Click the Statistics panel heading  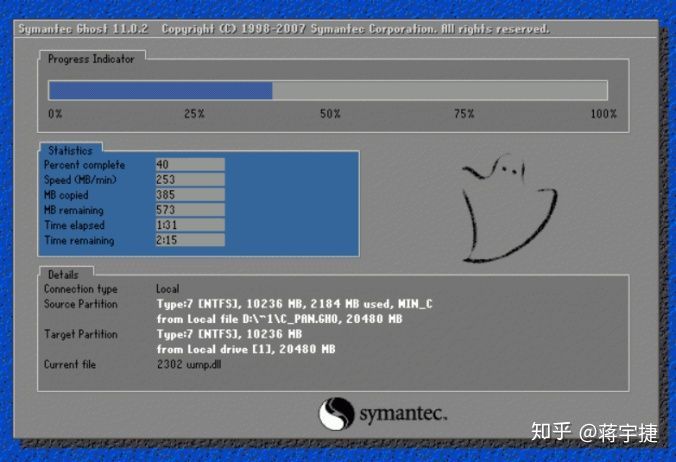[x=70, y=151]
